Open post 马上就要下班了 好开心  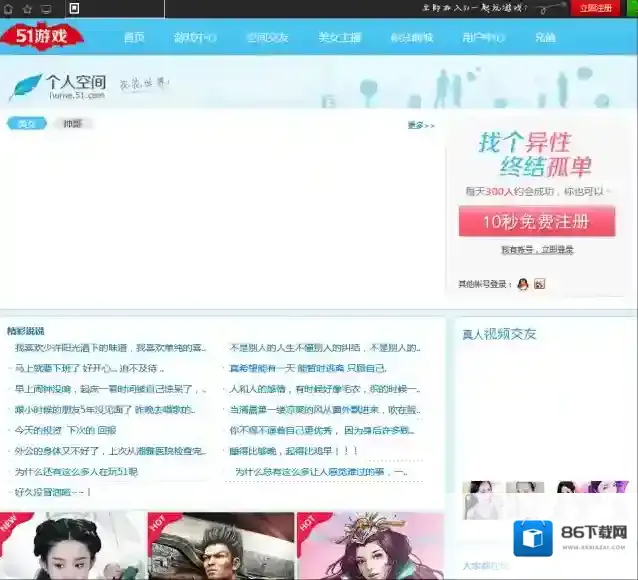tap(89, 368)
